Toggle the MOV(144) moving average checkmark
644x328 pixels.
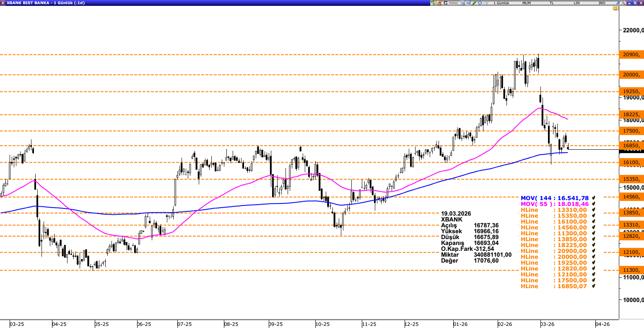594,198
